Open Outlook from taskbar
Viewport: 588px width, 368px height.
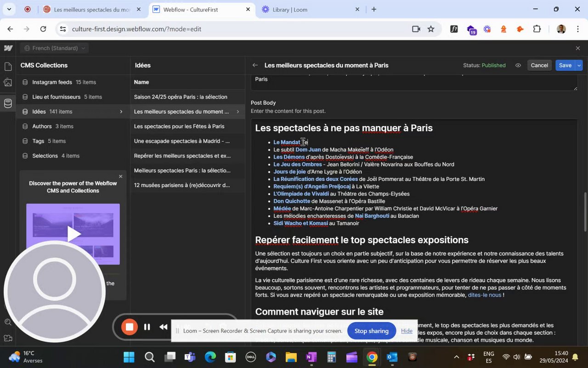392,357
